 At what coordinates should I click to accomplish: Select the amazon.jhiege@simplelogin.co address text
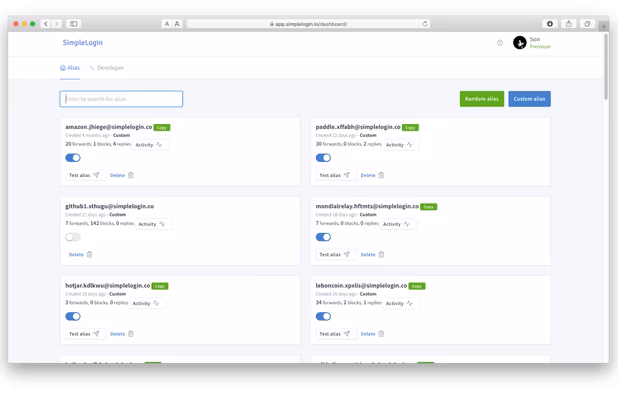click(x=108, y=127)
